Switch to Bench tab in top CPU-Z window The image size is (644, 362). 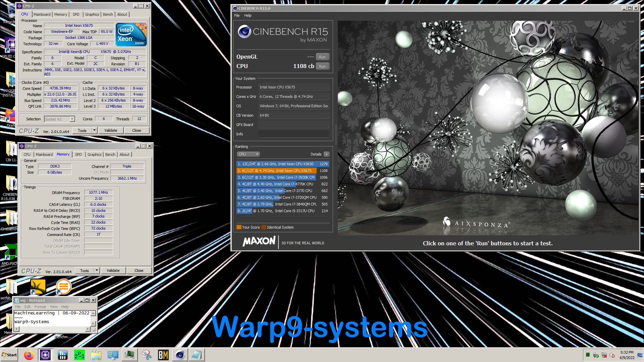pos(108,14)
